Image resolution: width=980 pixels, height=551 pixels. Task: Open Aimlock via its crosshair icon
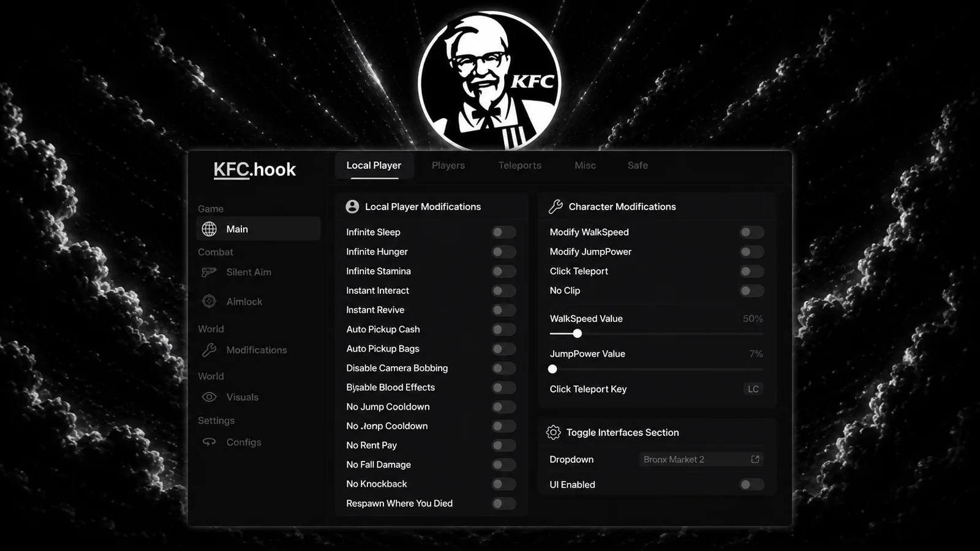[x=209, y=301]
